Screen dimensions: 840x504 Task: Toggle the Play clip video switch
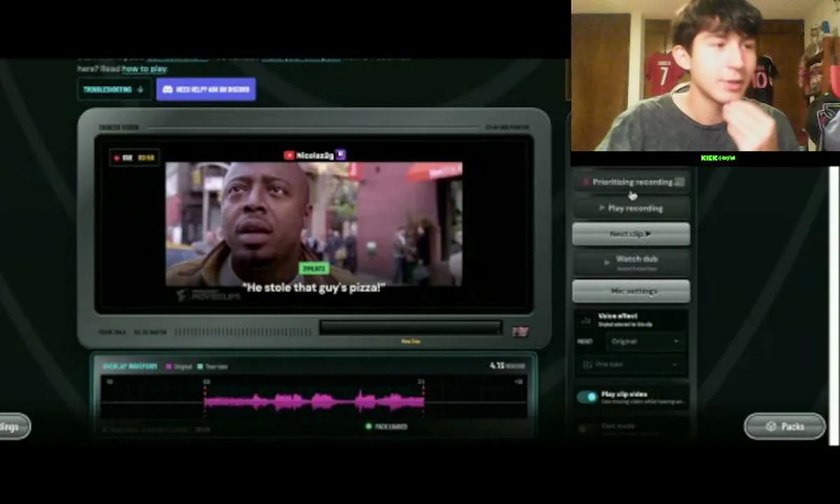pos(587,397)
